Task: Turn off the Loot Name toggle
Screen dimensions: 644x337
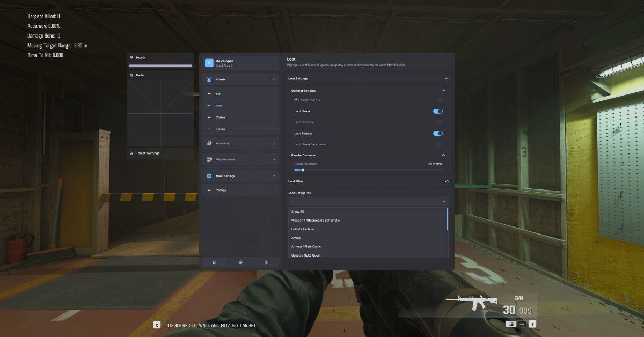Action: [438, 111]
